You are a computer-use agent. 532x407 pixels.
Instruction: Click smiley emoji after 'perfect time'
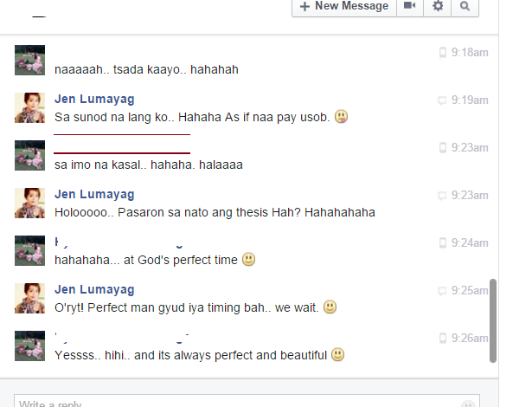248,259
